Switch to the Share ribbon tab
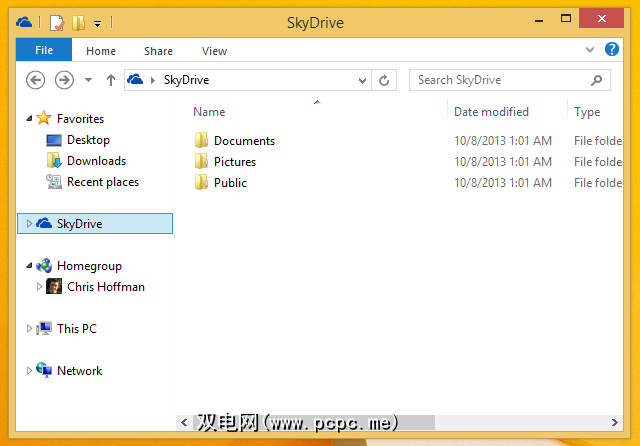This screenshot has height=446, width=640. 158,51
